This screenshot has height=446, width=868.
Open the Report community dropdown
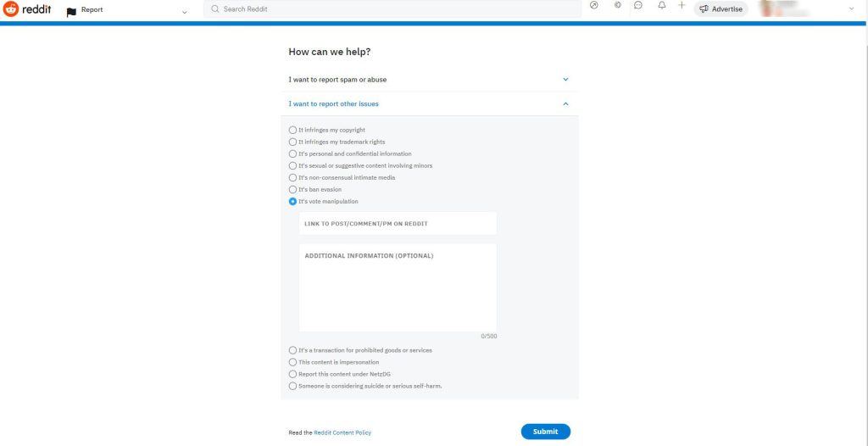[185, 12]
